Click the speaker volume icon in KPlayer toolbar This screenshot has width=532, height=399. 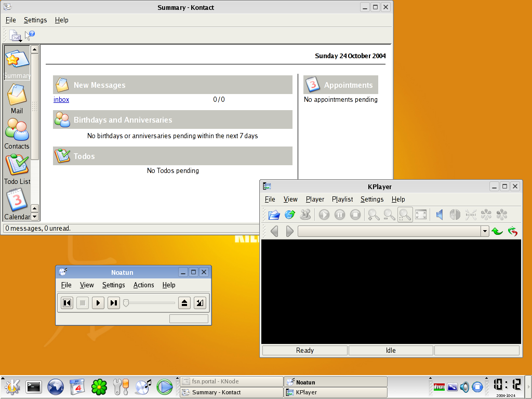point(440,215)
